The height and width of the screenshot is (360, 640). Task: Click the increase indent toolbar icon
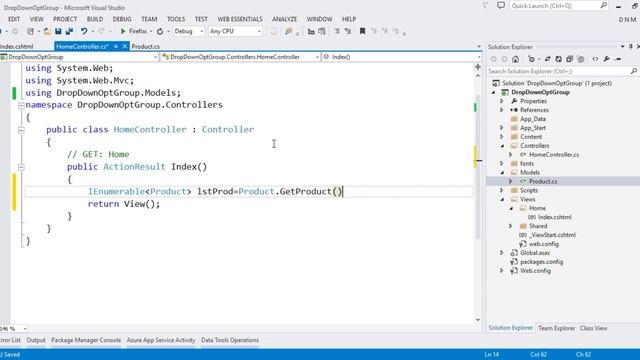pos(347,31)
